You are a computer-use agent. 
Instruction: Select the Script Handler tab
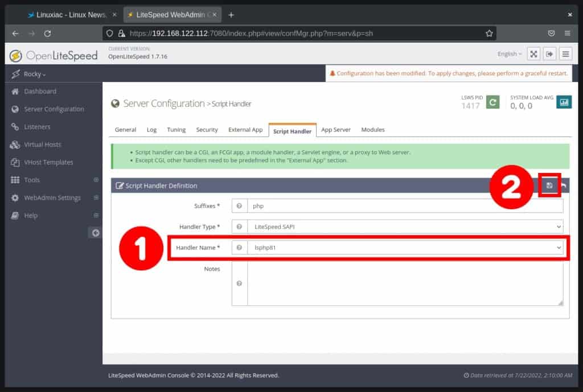coord(292,131)
